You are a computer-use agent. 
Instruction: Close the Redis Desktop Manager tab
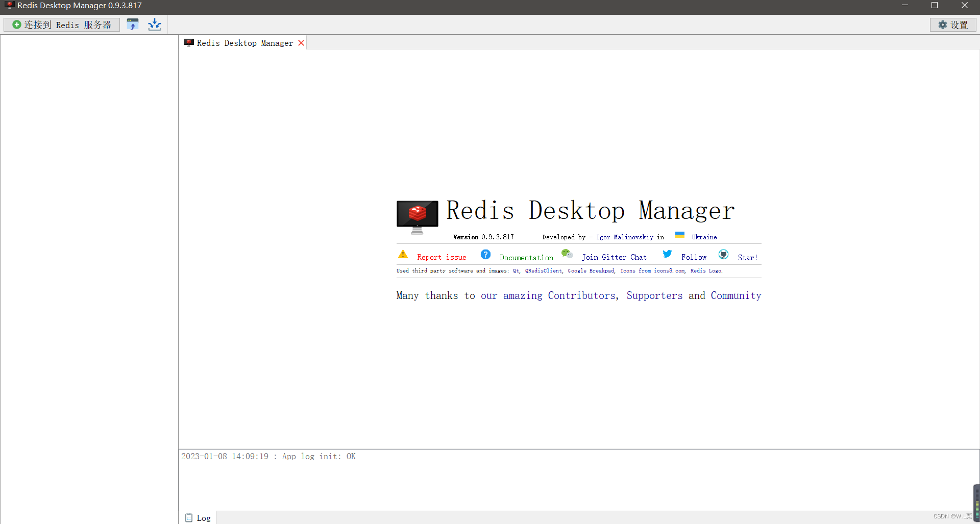pos(301,43)
